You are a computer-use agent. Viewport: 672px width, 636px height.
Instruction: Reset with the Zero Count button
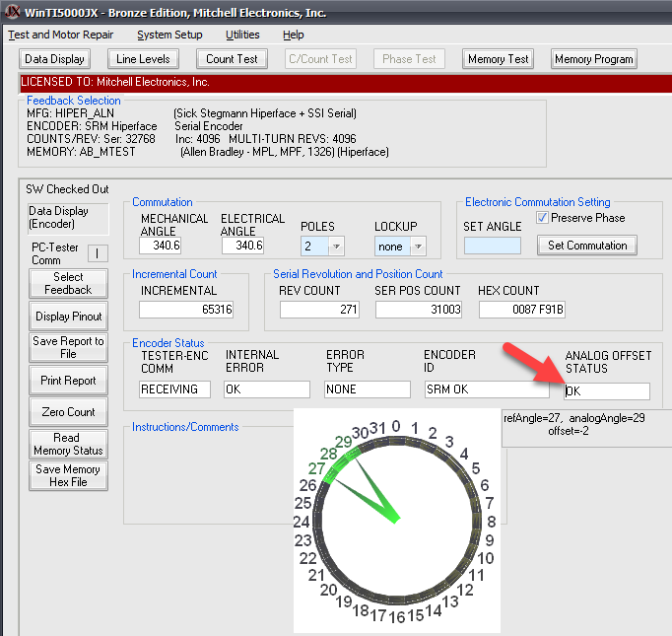coord(68,412)
